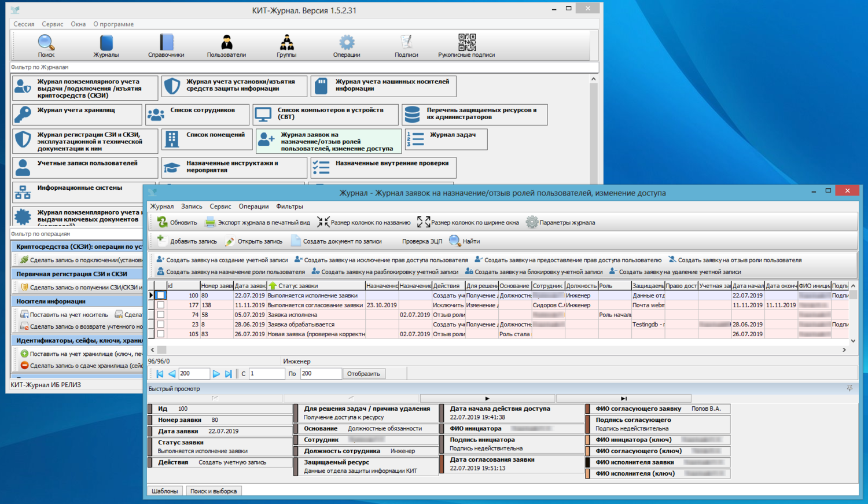Click Открыть запись button

tap(254, 241)
